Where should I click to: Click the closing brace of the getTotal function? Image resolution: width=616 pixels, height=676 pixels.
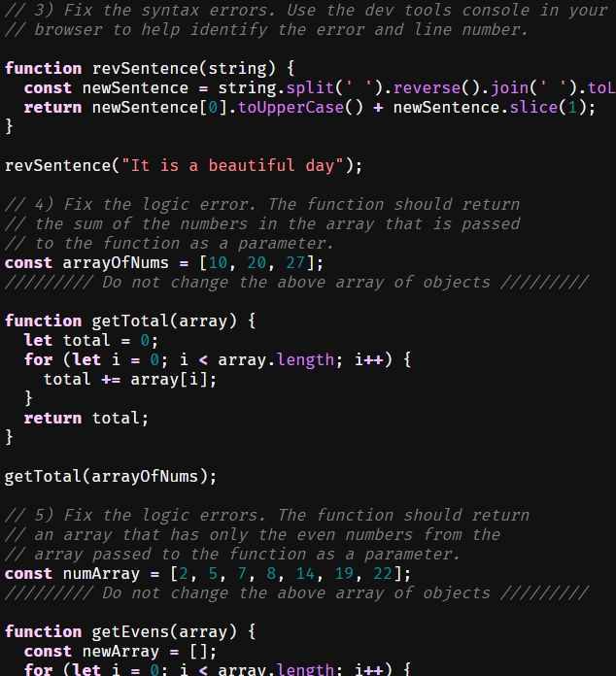coord(9,437)
